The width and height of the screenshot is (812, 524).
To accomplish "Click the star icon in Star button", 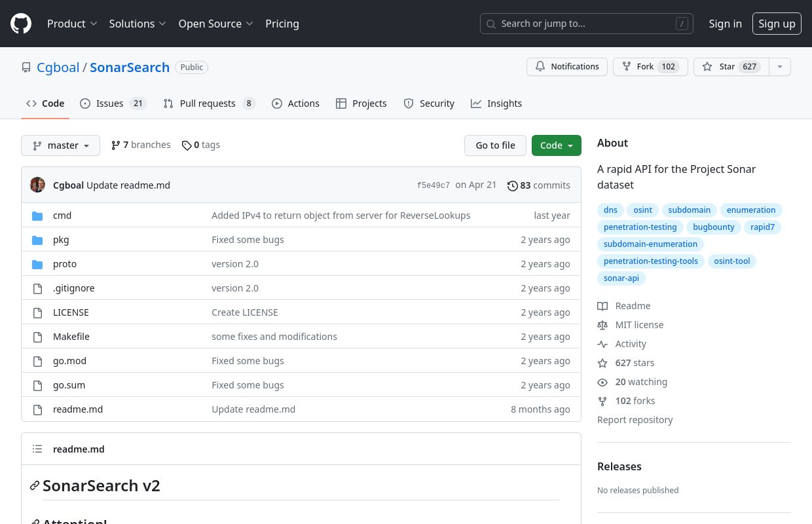I will [x=707, y=67].
